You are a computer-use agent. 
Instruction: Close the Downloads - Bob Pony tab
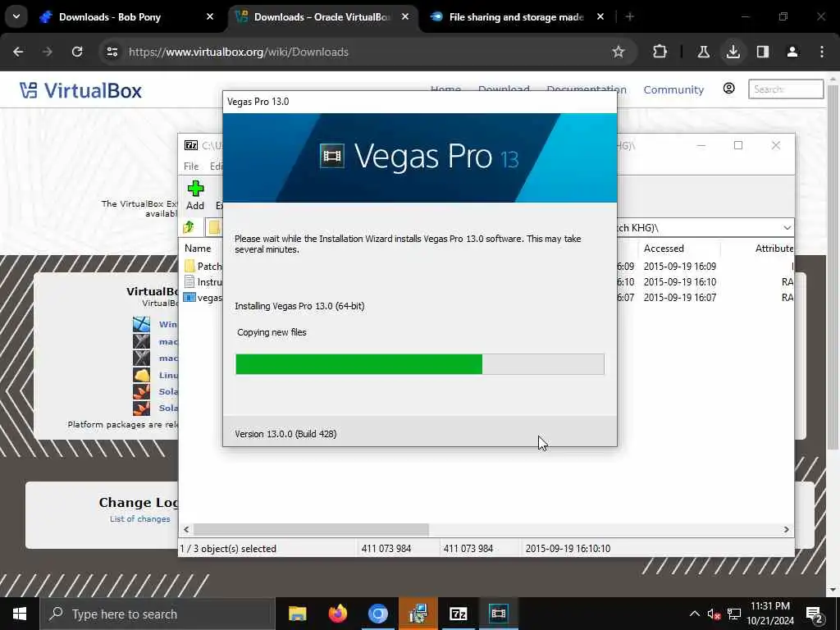point(210,16)
